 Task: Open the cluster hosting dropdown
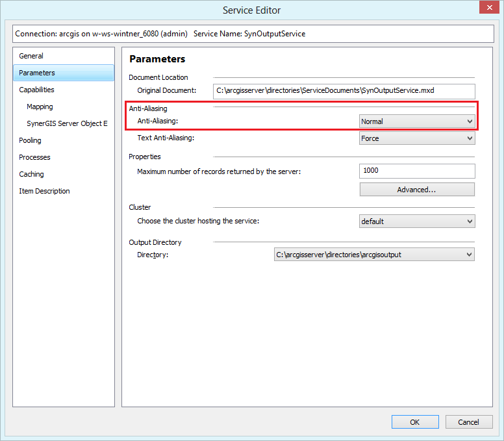click(x=417, y=221)
